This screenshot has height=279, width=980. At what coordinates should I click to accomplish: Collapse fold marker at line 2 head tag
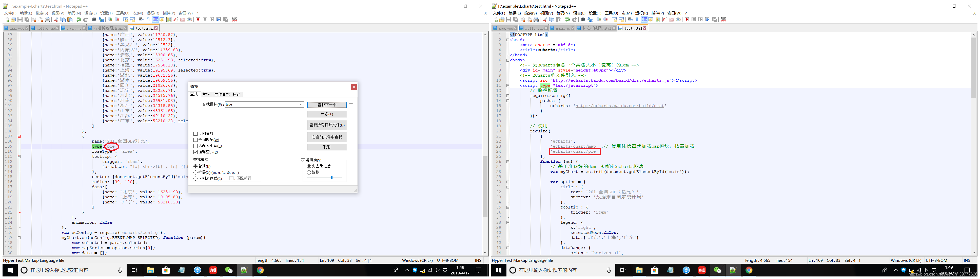pyautogui.click(x=507, y=40)
